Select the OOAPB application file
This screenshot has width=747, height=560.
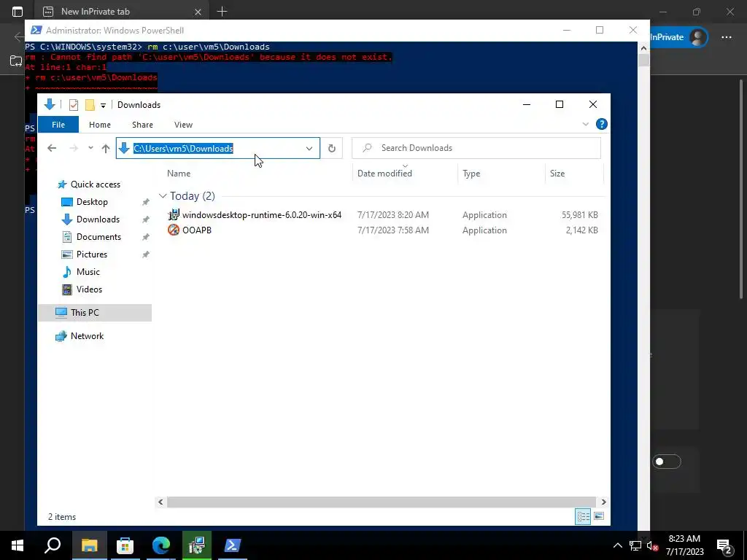(197, 230)
